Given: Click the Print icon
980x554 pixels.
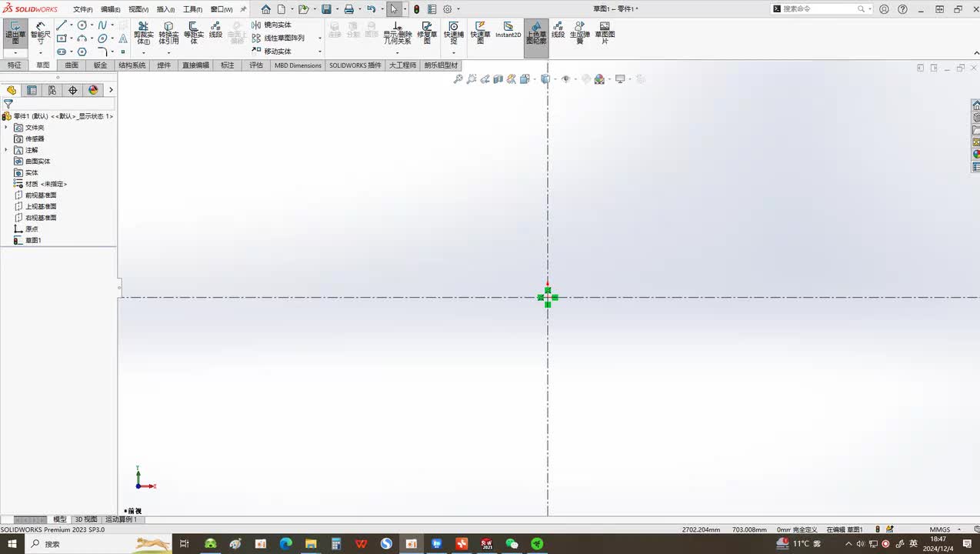Looking at the screenshot, I should pyautogui.click(x=348, y=9).
